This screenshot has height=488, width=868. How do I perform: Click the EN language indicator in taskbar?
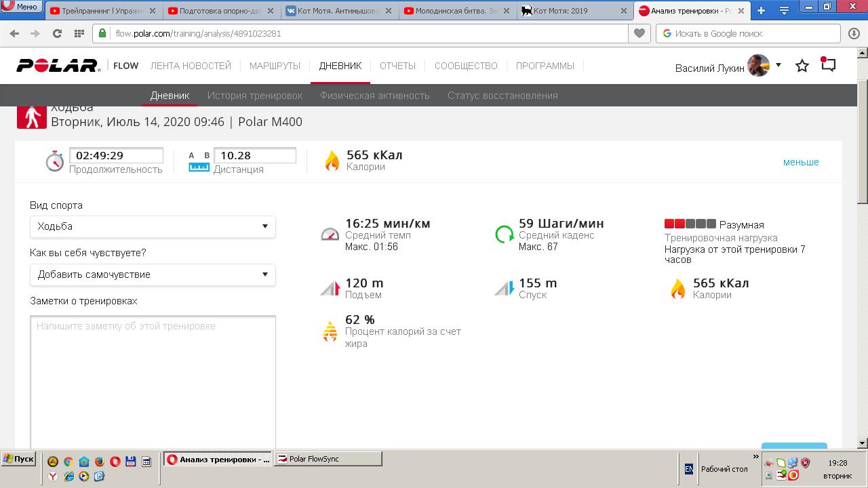(688, 469)
